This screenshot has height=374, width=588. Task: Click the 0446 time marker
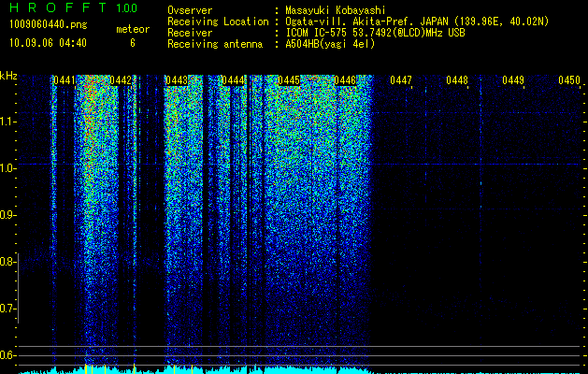point(345,80)
